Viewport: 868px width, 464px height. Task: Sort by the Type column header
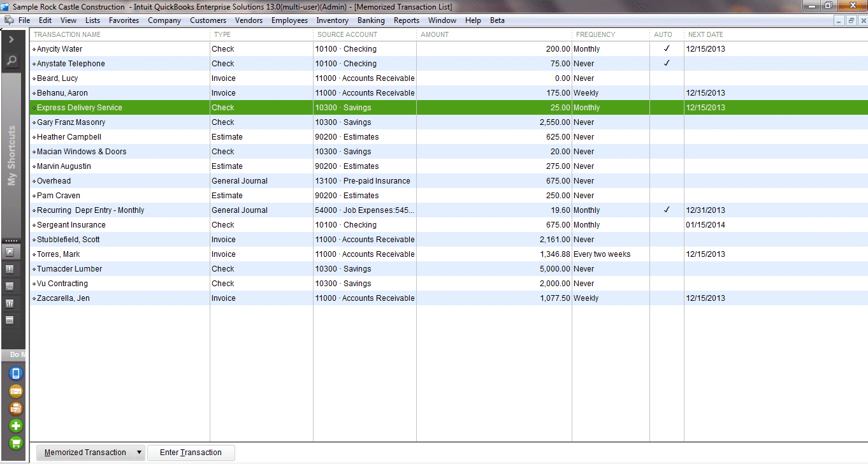(261, 34)
